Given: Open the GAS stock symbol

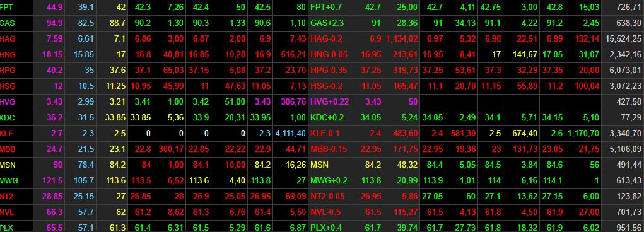Looking at the screenshot, I should click(x=8, y=23).
